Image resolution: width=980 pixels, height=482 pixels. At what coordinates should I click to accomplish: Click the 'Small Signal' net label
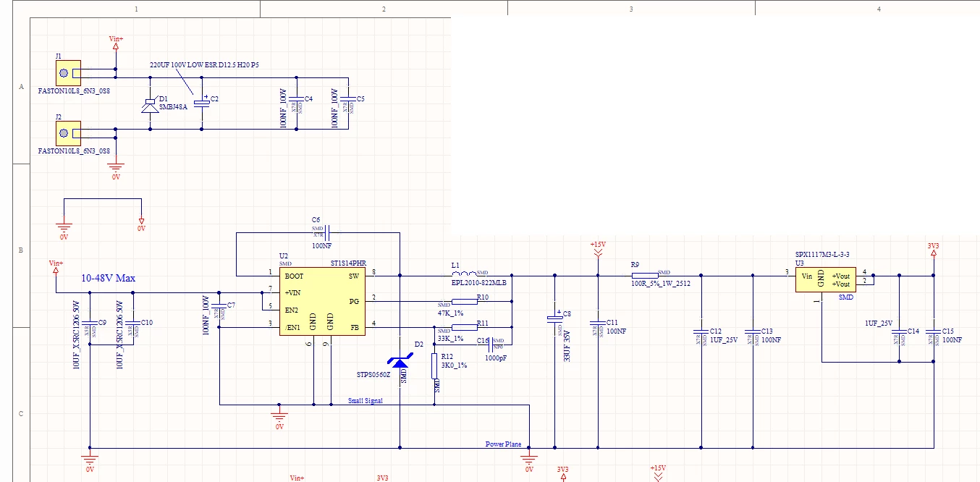coord(365,401)
